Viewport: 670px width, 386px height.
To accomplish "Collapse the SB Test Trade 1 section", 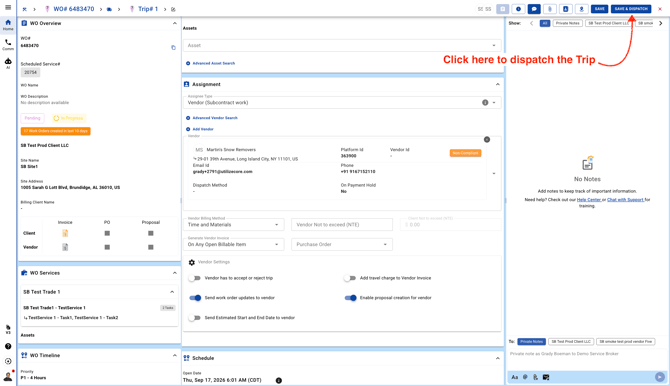I will point(172,292).
